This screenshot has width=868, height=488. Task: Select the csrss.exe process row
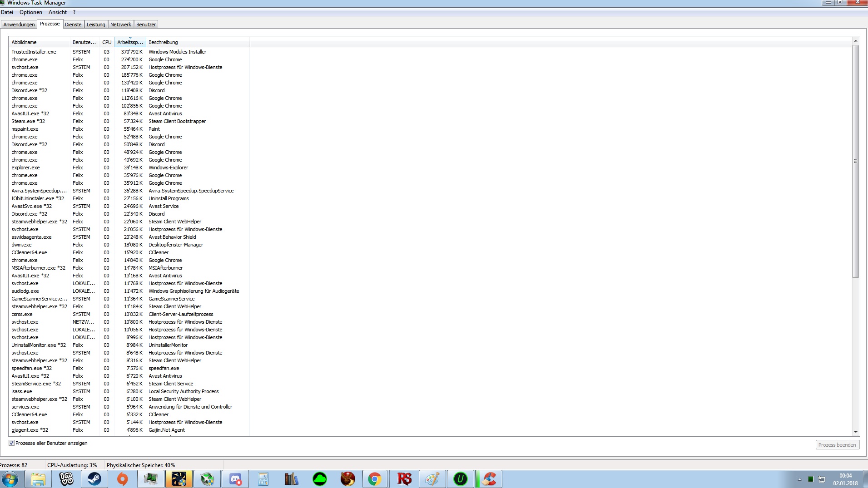(x=129, y=314)
